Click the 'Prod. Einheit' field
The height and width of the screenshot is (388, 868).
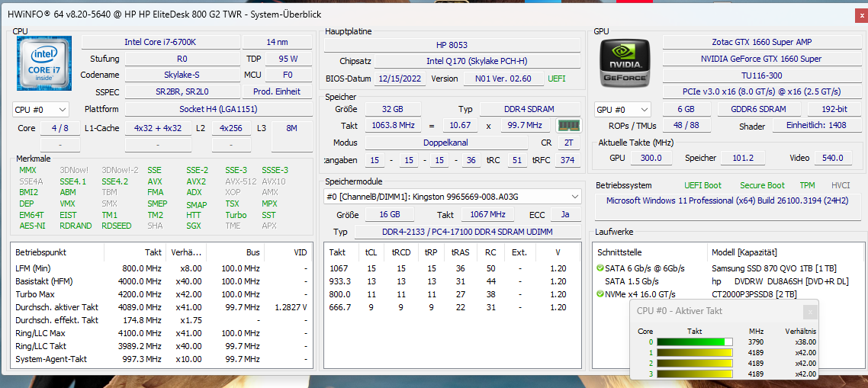tap(278, 92)
